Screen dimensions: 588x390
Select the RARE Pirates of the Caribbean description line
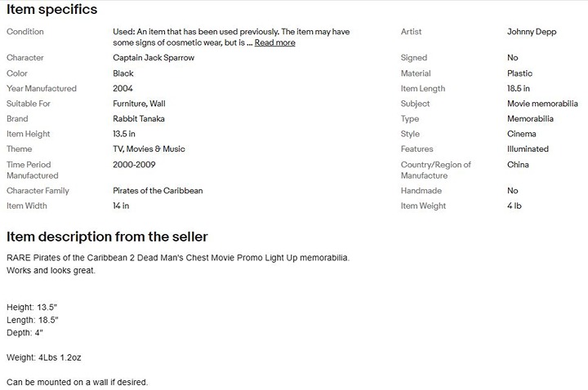point(178,258)
